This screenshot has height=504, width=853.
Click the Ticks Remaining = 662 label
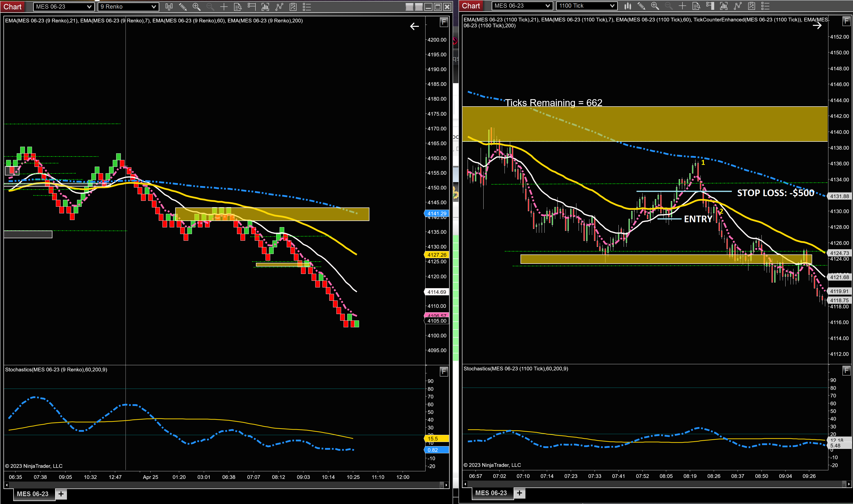pos(553,103)
